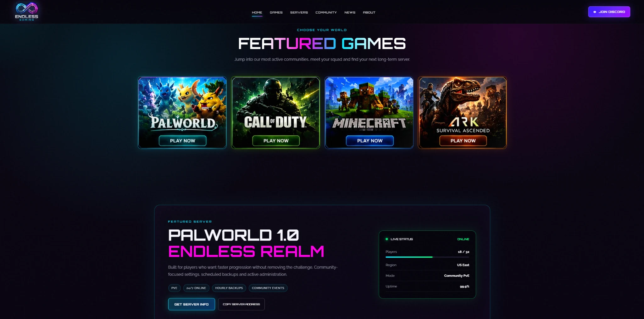Click the green Live Status dot
This screenshot has width=644, height=319.
[387, 239]
